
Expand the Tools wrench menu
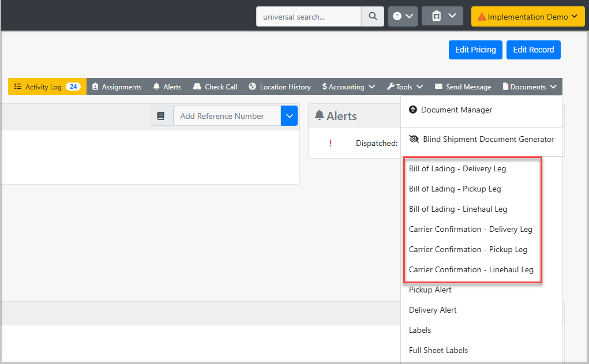pos(404,87)
